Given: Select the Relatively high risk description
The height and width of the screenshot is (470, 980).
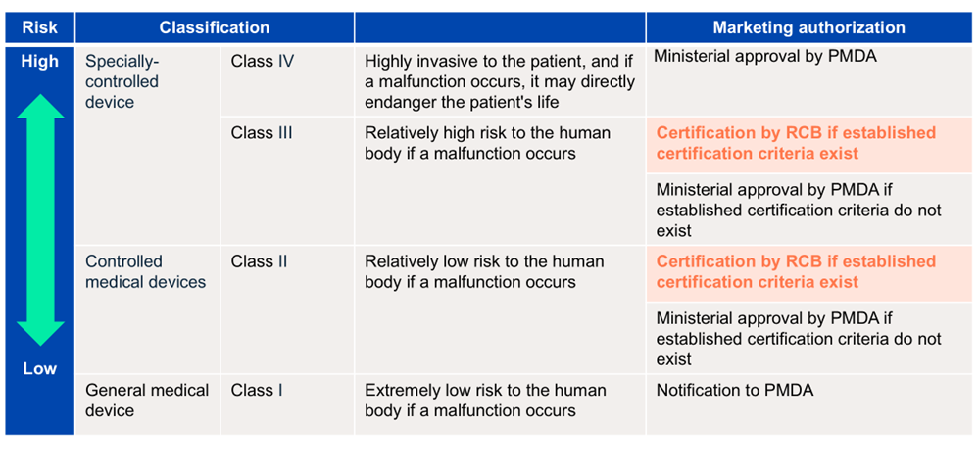Looking at the screenshot, I should tap(488, 143).
